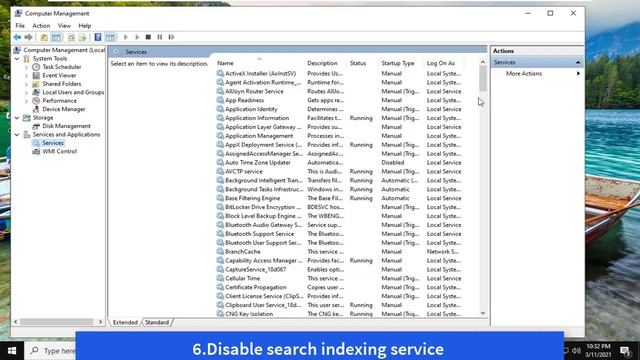Viewport: 640px width, 360px height.
Task: Sort by the Status column header
Action: point(358,63)
